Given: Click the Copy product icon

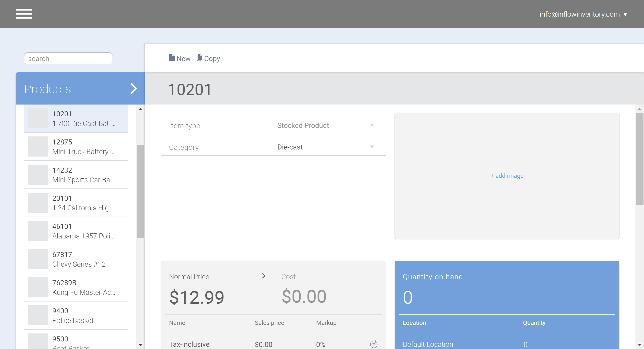Looking at the screenshot, I should [199, 58].
